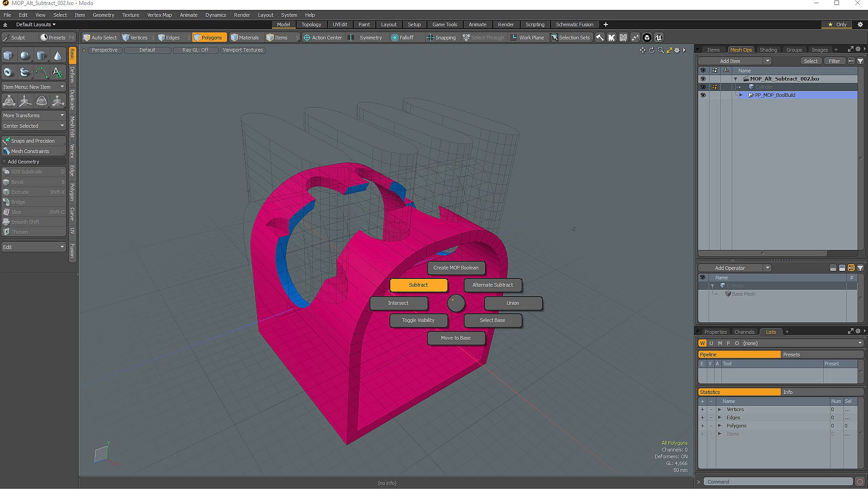The height and width of the screenshot is (489, 868).
Task: Choose the Cone primitive tool
Action: coord(58,56)
